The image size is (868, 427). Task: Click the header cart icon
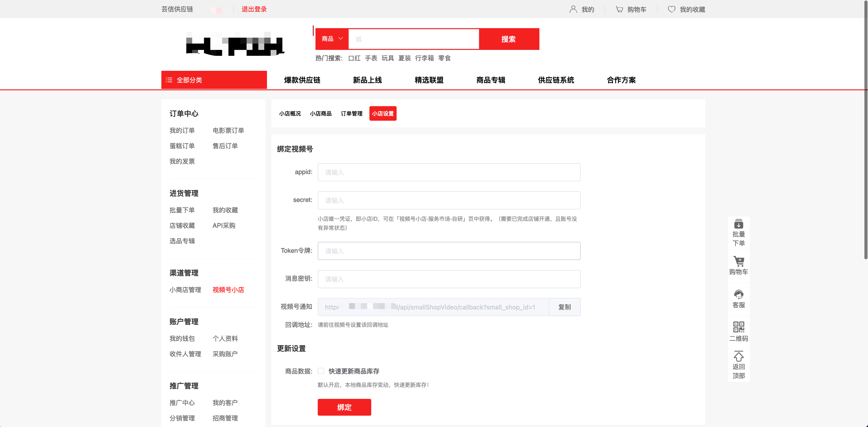(619, 9)
